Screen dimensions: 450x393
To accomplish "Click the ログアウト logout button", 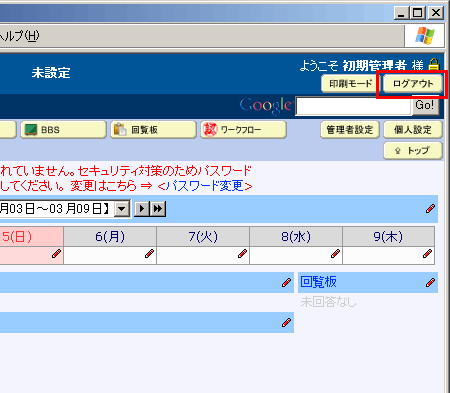I will click(x=413, y=84).
